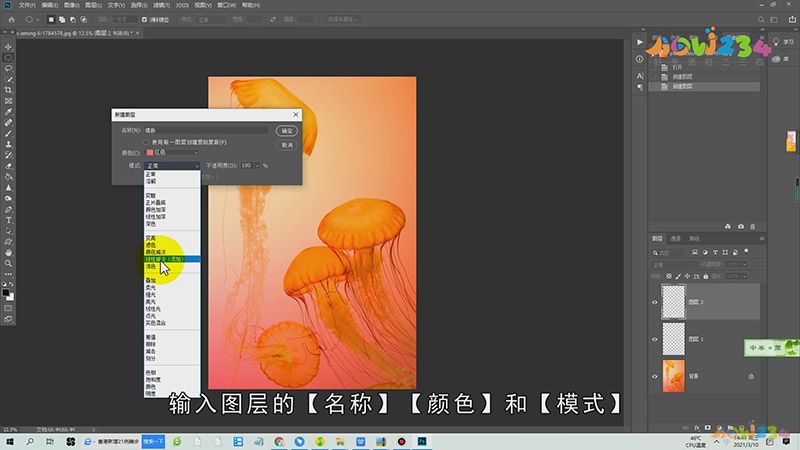Create new snapshot camera icon in History

(741, 227)
